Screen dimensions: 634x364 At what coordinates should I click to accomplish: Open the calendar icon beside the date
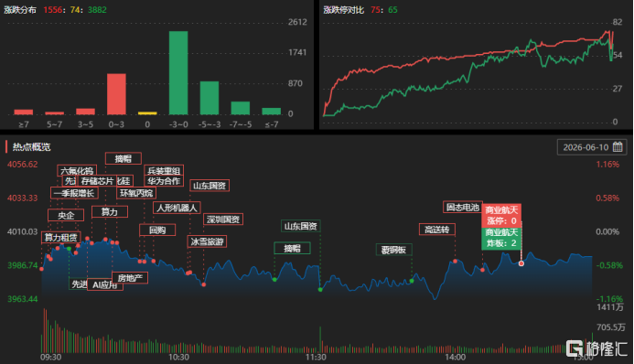(x=618, y=147)
